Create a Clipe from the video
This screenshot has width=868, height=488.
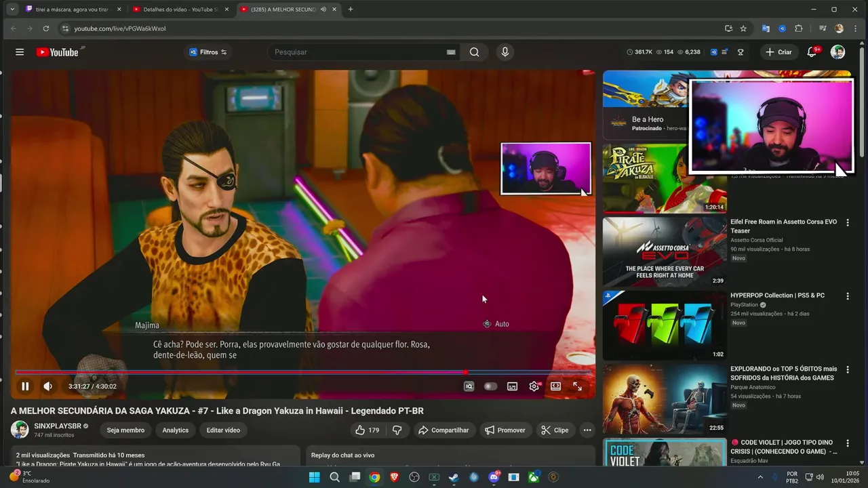coord(555,430)
